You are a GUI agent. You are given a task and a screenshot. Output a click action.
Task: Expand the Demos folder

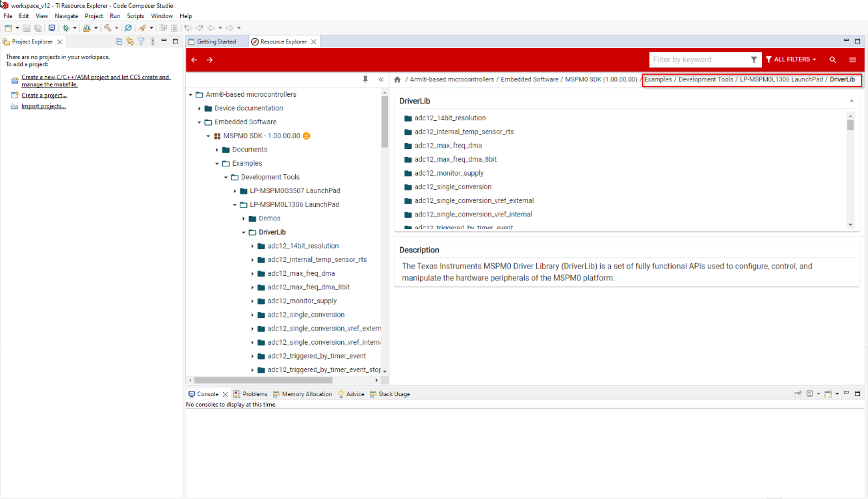pyautogui.click(x=244, y=218)
